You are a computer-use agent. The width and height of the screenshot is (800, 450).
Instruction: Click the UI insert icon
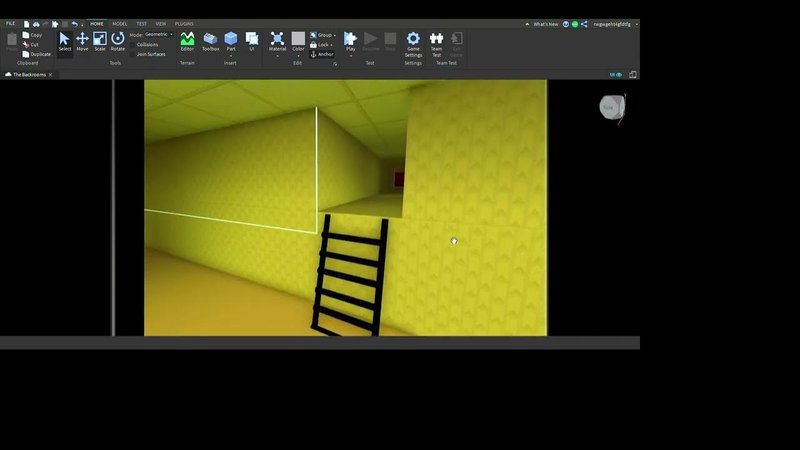(x=252, y=42)
